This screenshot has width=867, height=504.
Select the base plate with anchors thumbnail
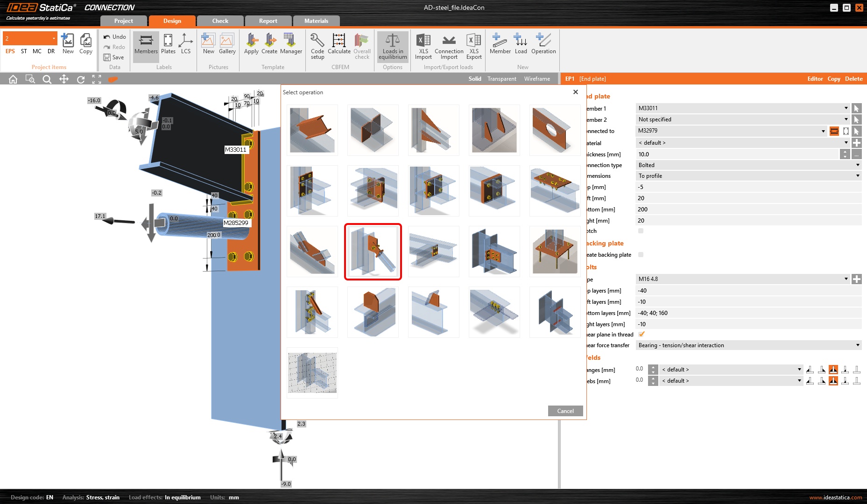pos(555,252)
